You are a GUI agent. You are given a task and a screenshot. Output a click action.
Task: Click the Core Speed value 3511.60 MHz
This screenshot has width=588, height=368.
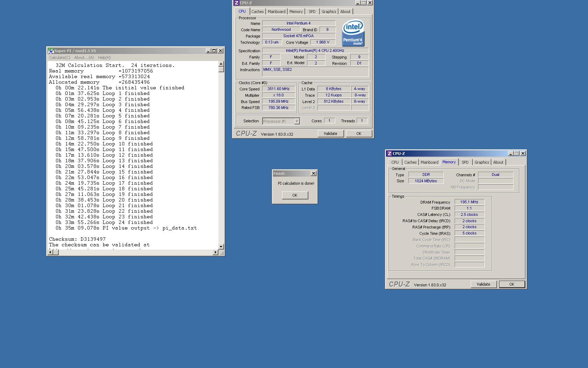[279, 89]
